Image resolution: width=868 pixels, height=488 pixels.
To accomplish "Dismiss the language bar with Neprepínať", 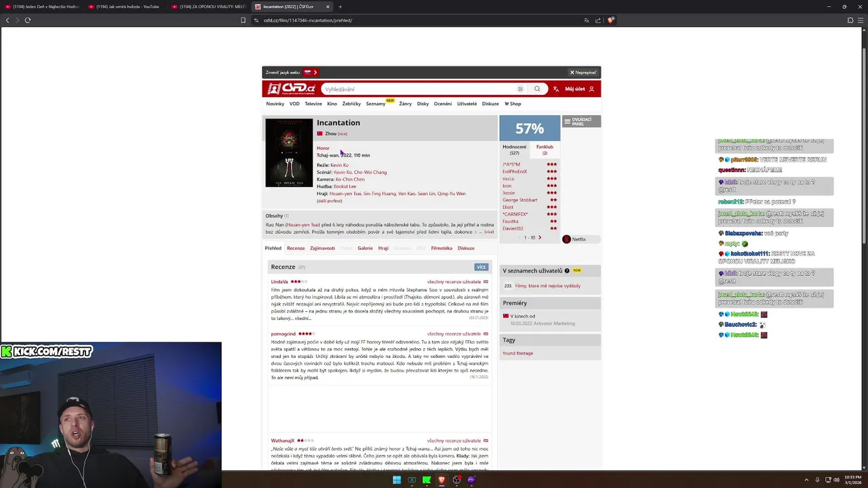I will pyautogui.click(x=583, y=73).
